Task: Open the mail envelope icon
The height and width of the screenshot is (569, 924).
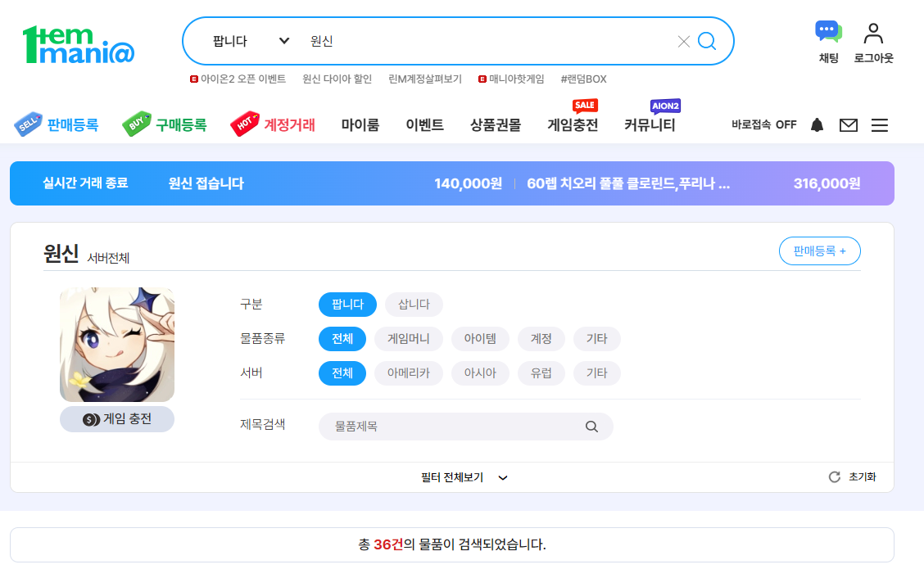Action: coord(849,125)
